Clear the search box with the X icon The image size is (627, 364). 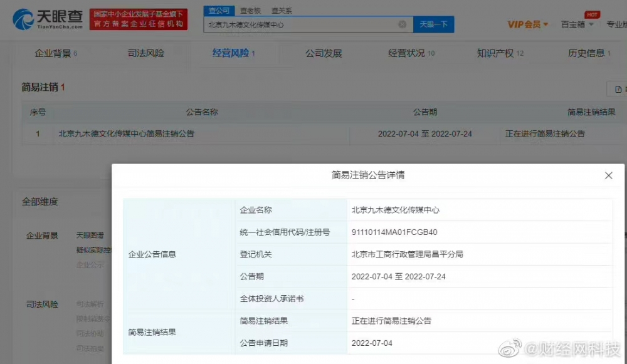point(401,24)
